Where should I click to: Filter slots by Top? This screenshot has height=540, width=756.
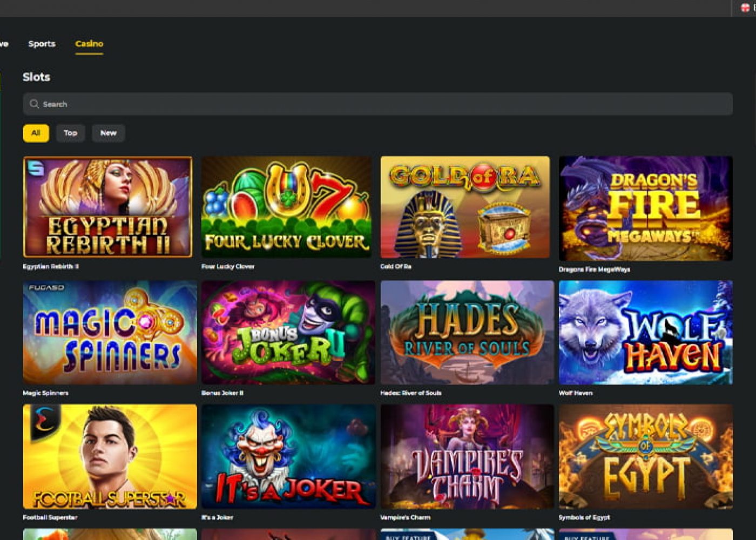tap(70, 133)
